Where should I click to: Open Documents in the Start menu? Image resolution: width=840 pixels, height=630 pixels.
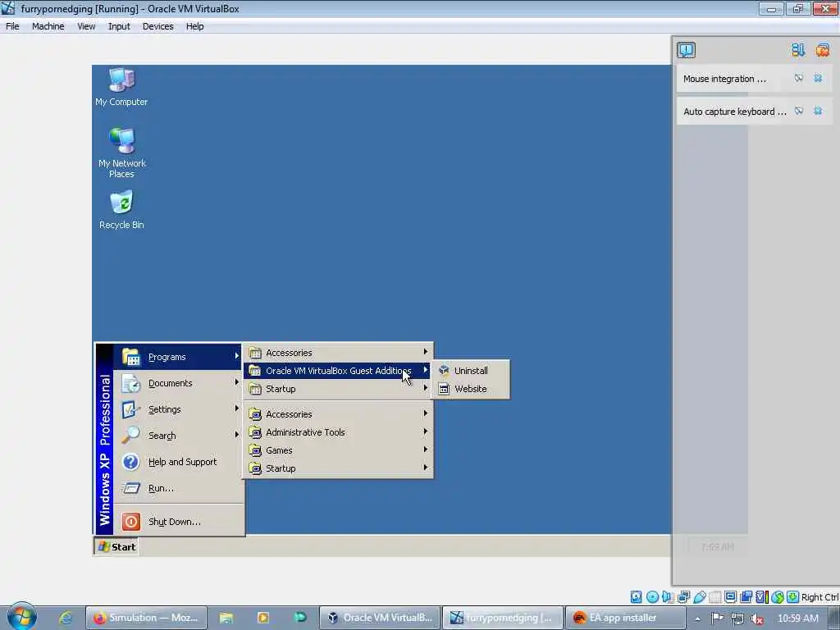pos(178,383)
